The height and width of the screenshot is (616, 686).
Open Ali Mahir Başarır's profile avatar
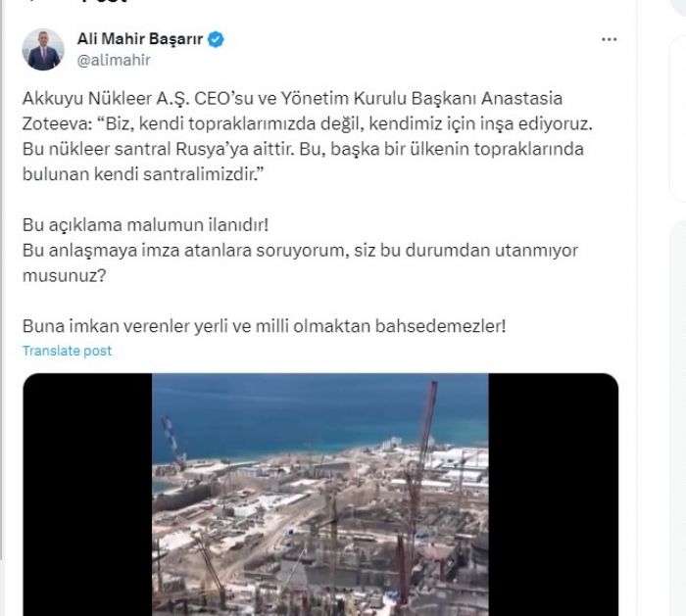coord(43,49)
